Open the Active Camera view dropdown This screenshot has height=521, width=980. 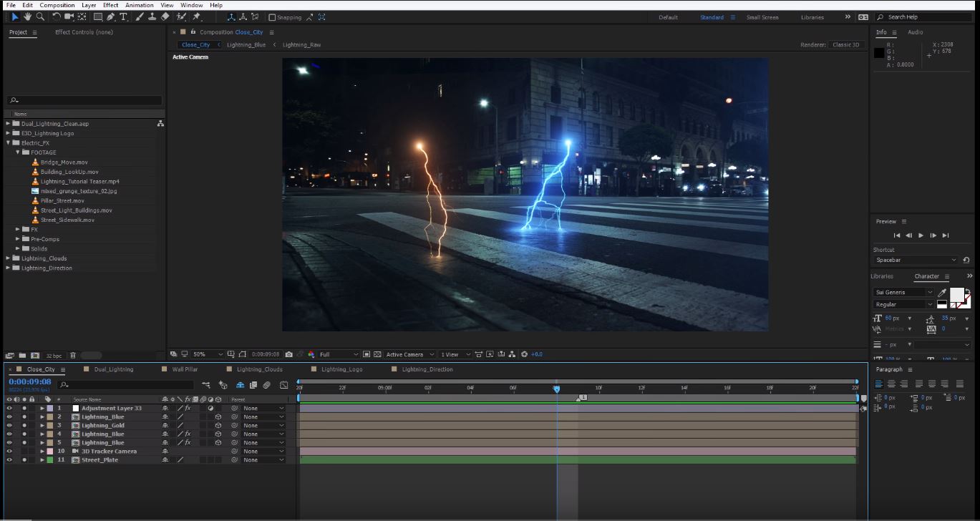pos(408,354)
